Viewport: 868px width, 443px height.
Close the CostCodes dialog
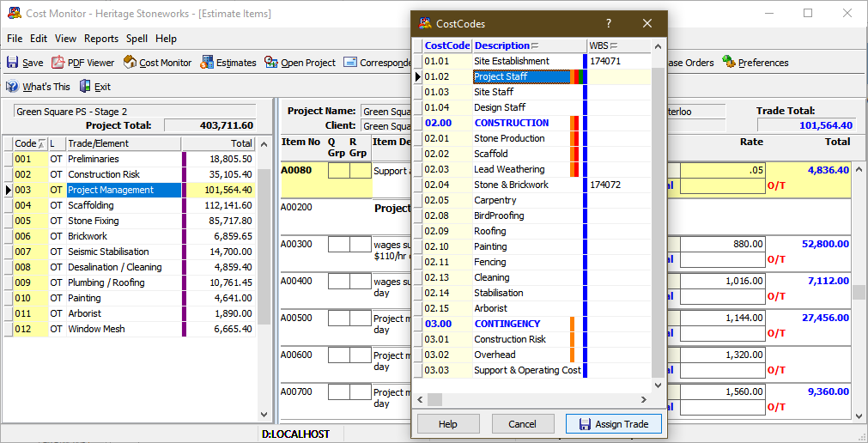point(647,23)
